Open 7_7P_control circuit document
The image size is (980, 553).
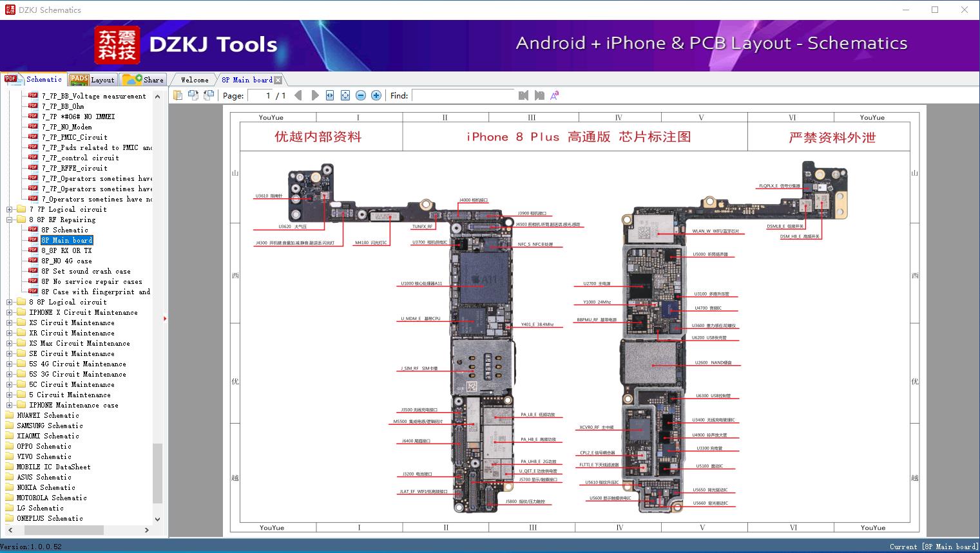(x=80, y=158)
